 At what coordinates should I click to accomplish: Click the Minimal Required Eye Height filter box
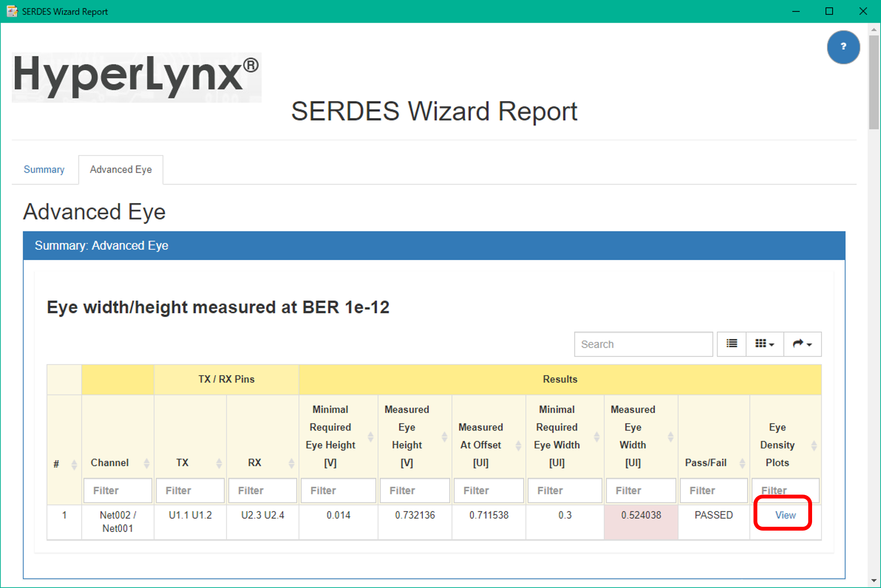[338, 490]
